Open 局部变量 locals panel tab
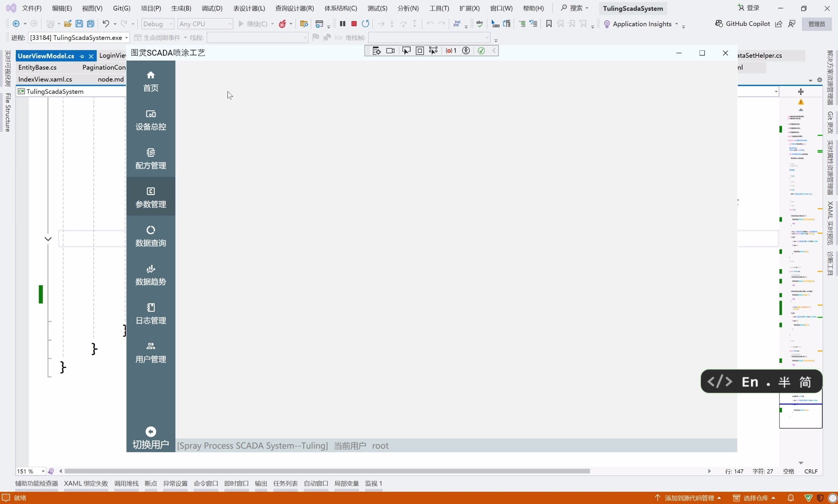838x504 pixels. [347, 483]
